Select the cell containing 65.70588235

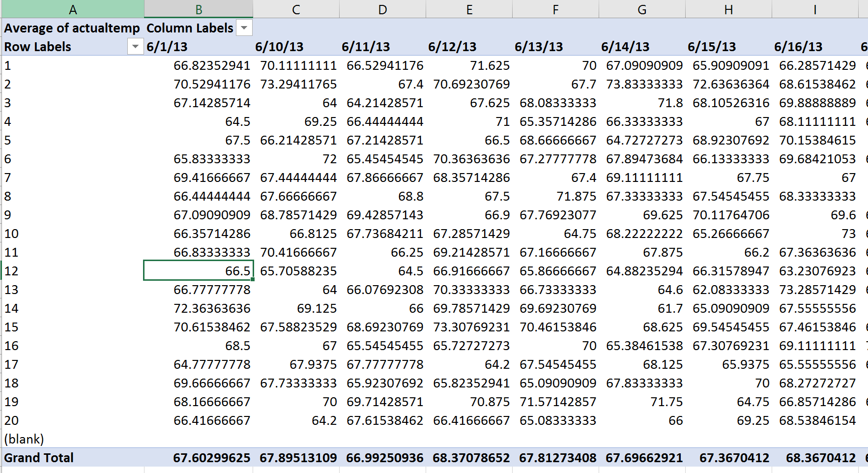click(296, 271)
